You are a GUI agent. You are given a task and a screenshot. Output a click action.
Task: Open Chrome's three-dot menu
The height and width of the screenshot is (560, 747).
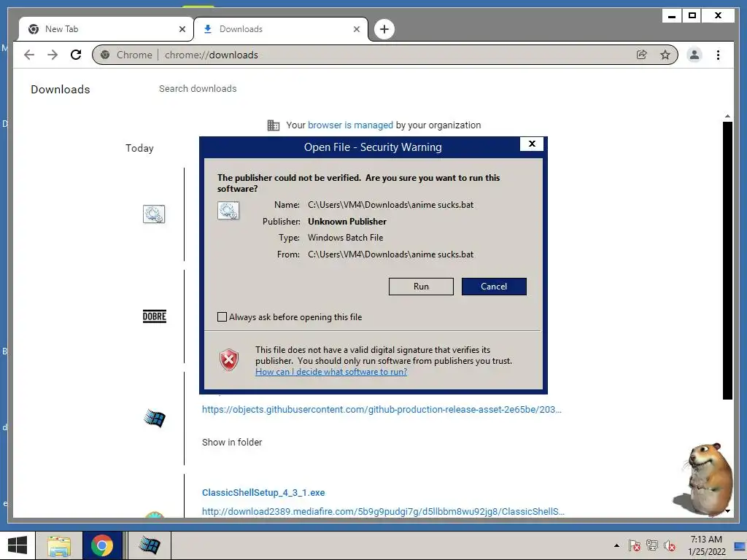coord(718,55)
